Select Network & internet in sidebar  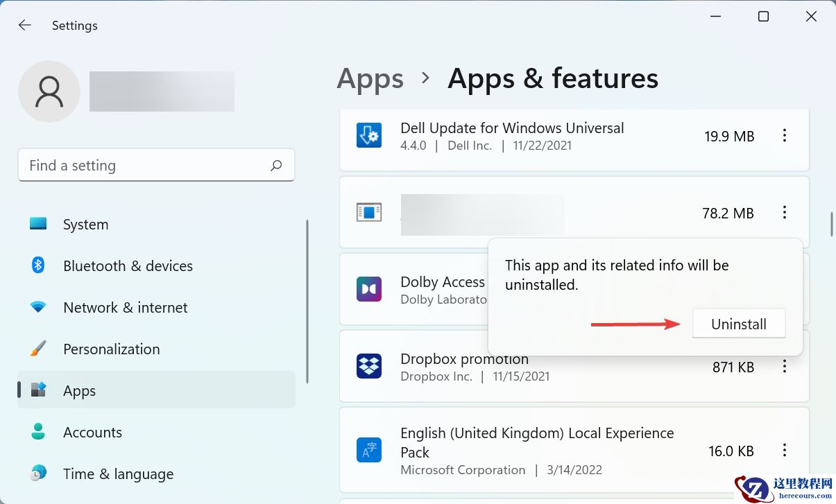click(125, 308)
